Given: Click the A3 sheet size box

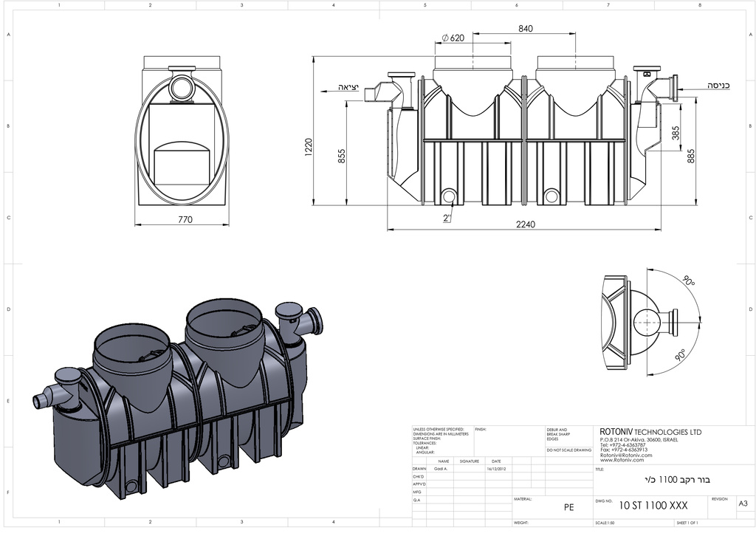Looking at the screenshot, I should 744,504.
